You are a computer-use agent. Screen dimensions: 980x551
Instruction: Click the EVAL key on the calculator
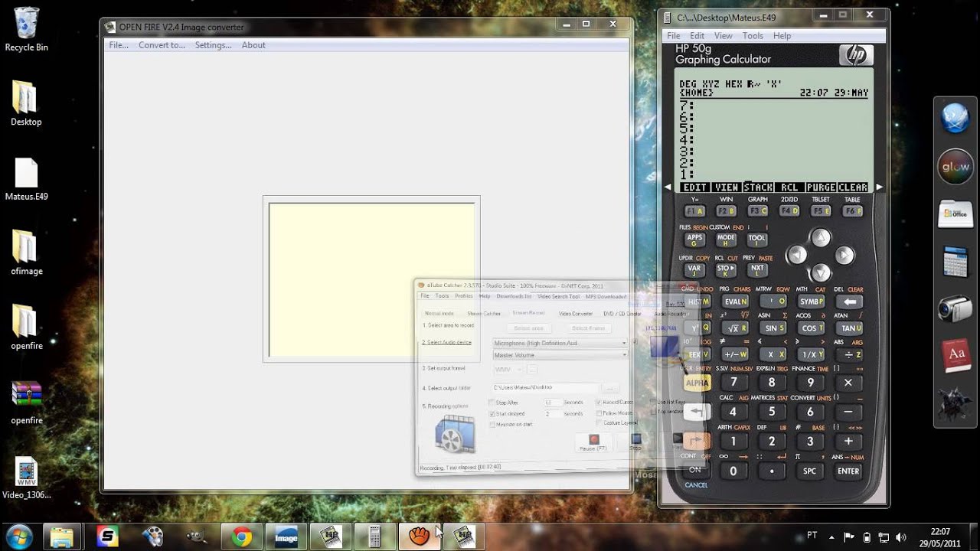coord(735,302)
